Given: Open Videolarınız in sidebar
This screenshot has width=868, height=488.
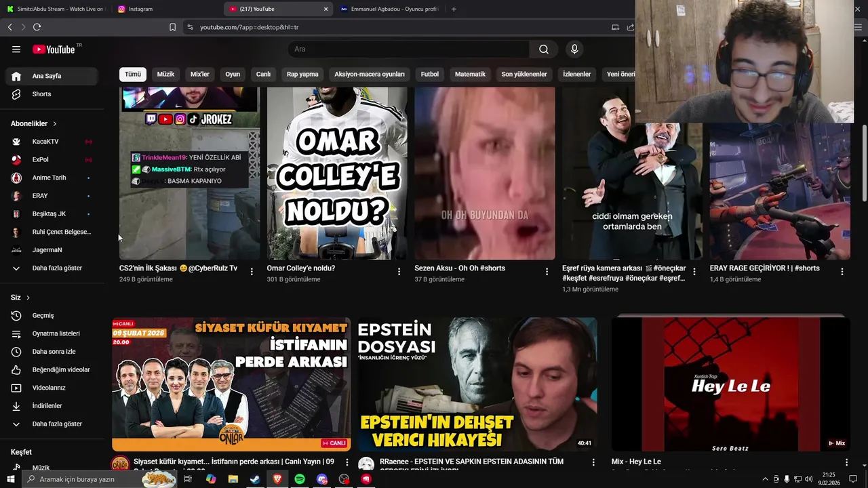Looking at the screenshot, I should click(52, 388).
